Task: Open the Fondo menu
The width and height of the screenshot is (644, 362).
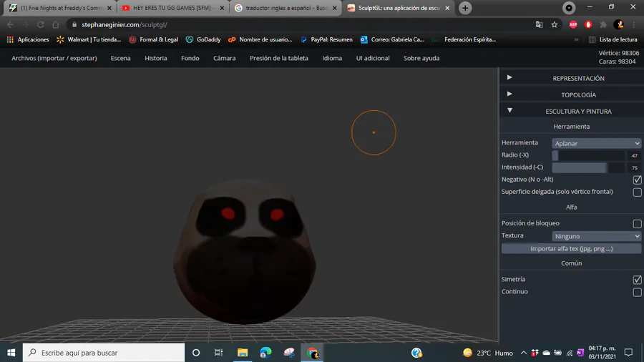Action: pos(190,58)
